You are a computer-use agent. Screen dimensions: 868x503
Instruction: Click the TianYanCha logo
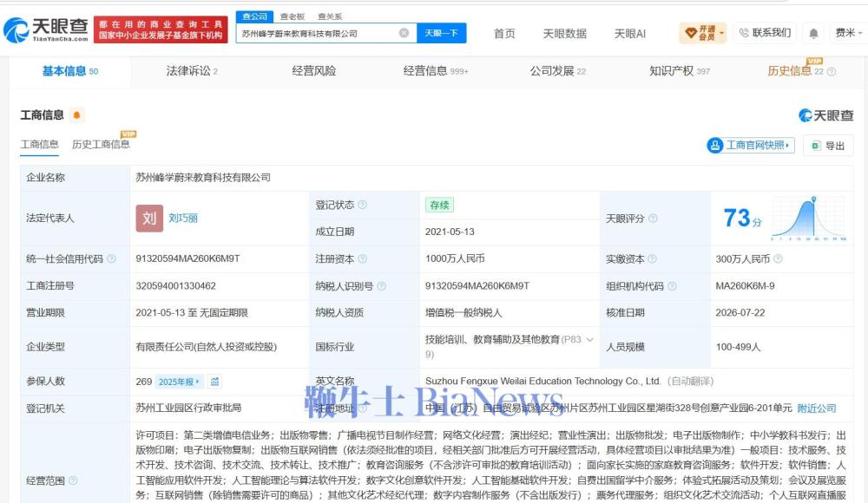pos(46,29)
